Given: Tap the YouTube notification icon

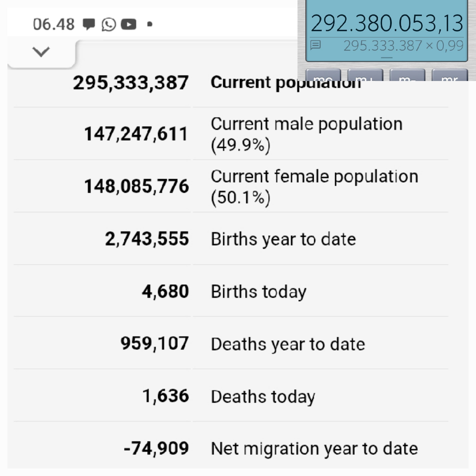Looking at the screenshot, I should tap(128, 24).
